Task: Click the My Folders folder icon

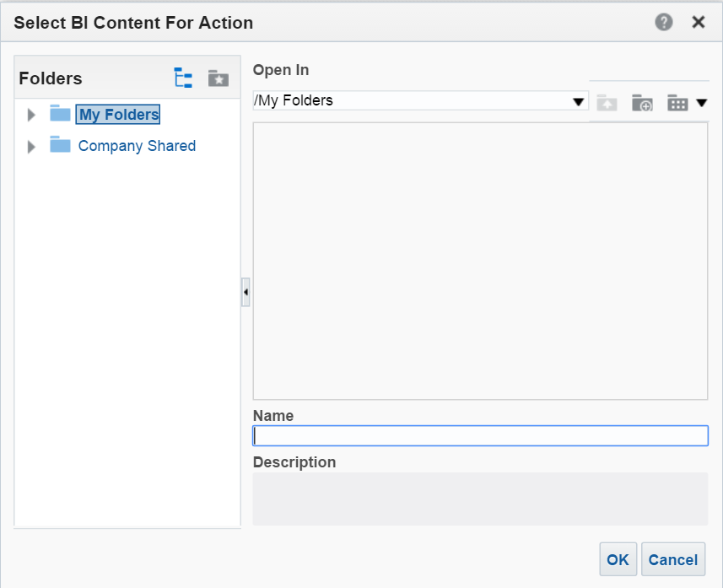Action: pyautogui.click(x=60, y=114)
